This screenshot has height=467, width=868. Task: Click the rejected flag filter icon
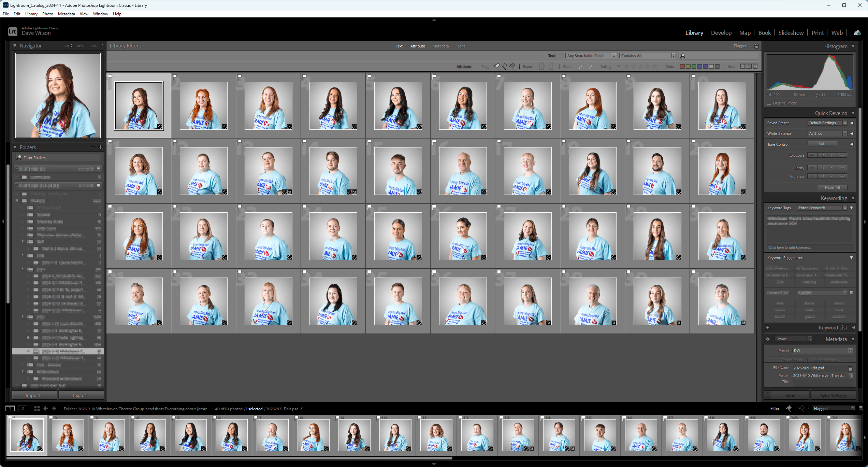coord(512,66)
